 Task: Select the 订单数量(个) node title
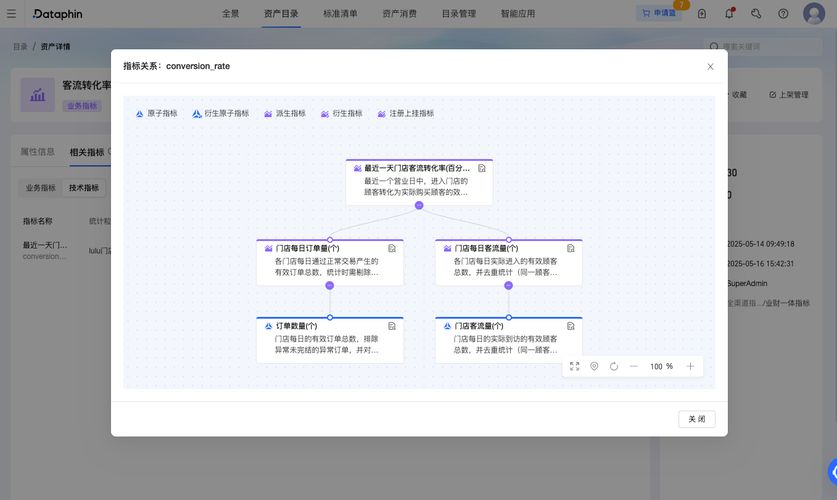click(x=296, y=326)
